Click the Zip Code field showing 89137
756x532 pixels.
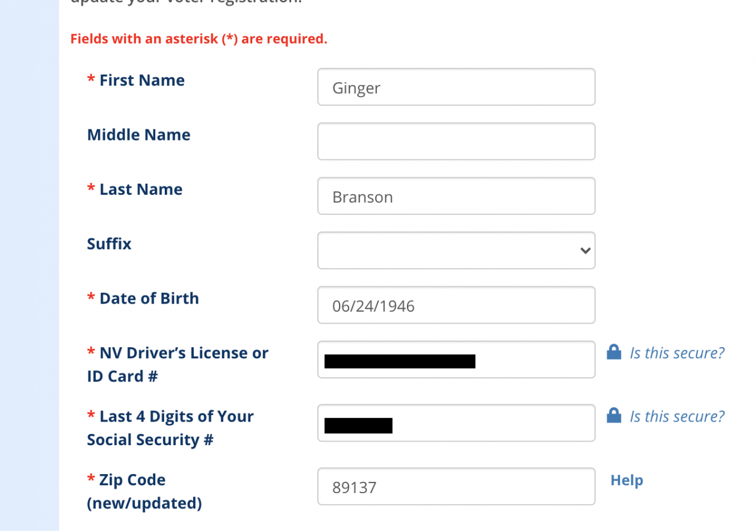coord(456,487)
